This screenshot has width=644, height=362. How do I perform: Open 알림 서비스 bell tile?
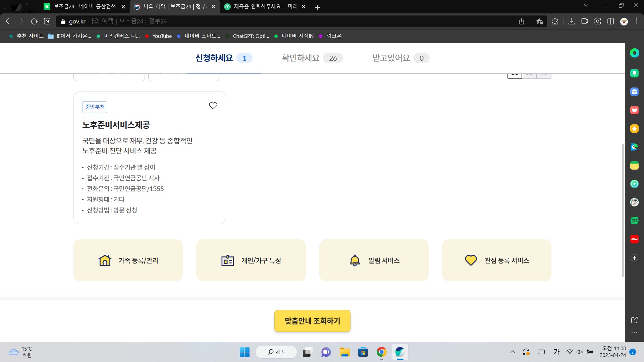tap(374, 260)
